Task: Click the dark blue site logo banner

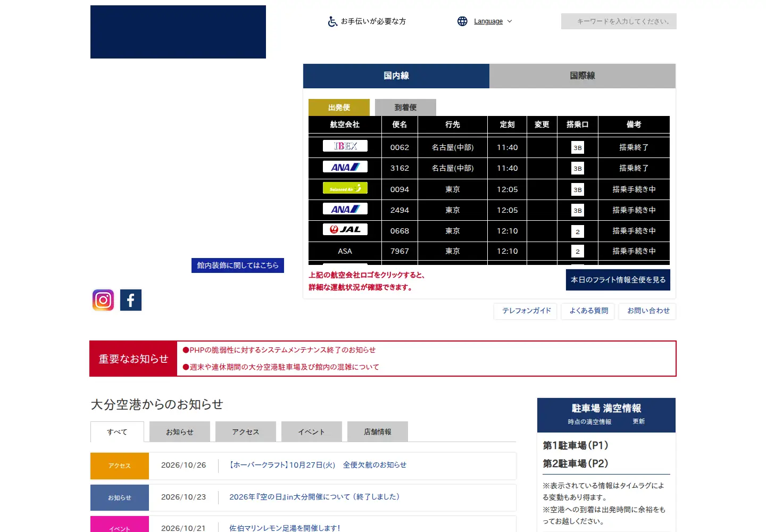Action: [x=178, y=32]
